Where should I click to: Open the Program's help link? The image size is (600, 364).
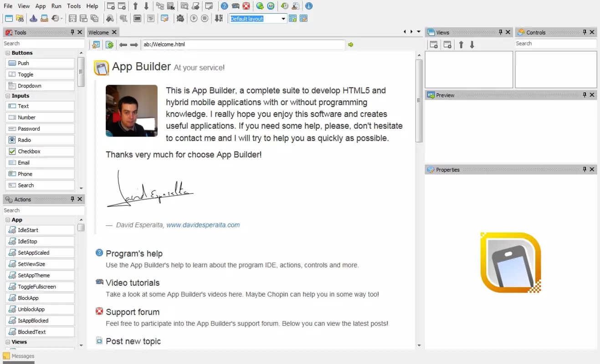[x=134, y=253]
